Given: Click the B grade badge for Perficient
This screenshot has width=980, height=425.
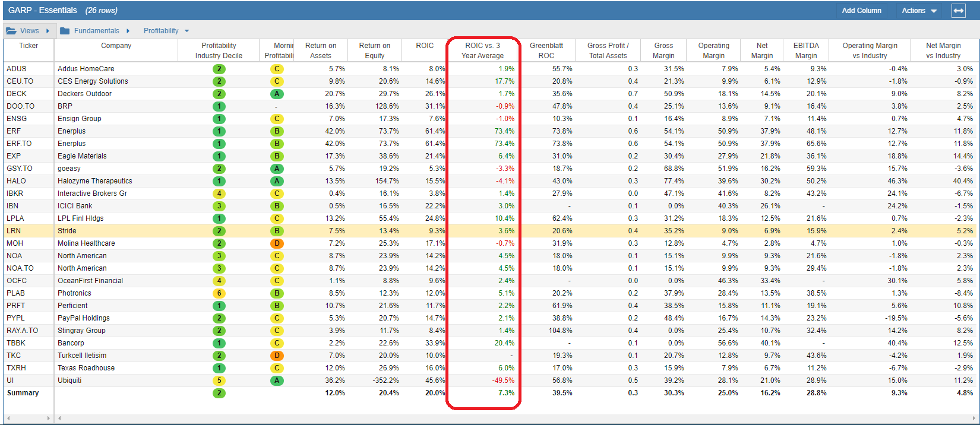Looking at the screenshot, I should click(x=277, y=306).
